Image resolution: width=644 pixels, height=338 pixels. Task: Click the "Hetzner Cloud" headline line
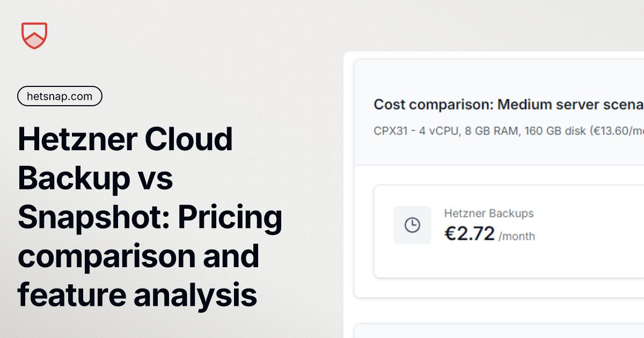pos(126,139)
